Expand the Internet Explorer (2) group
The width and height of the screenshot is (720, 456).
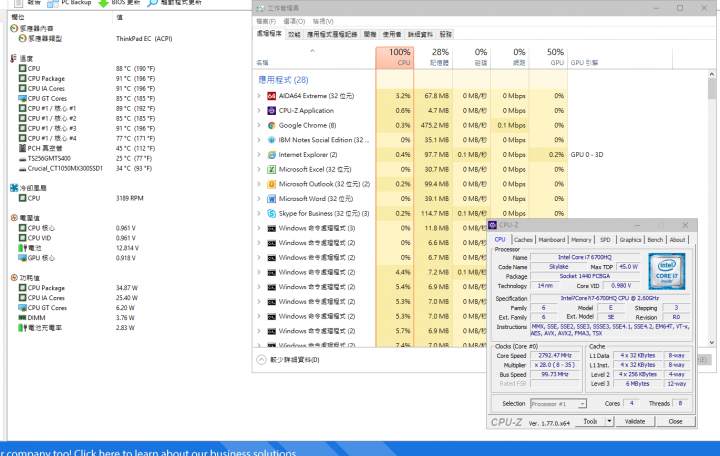pos(259,155)
